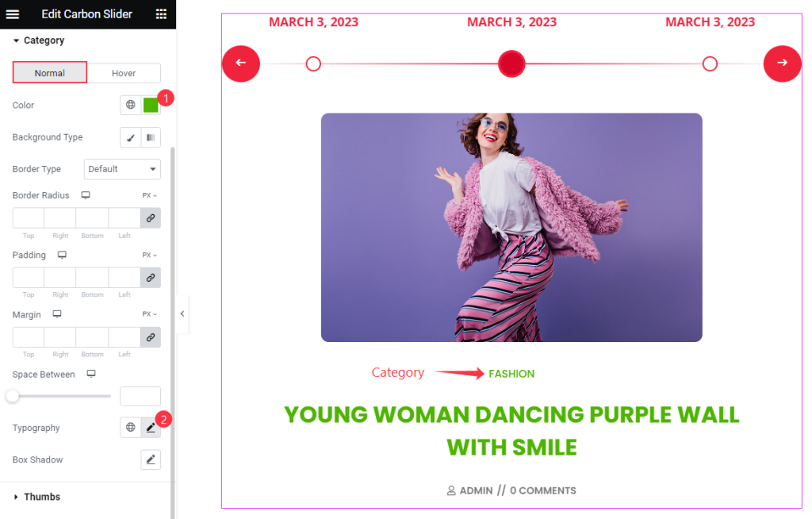Select gradient background type icon
The height and width of the screenshot is (519, 812).
click(x=151, y=137)
